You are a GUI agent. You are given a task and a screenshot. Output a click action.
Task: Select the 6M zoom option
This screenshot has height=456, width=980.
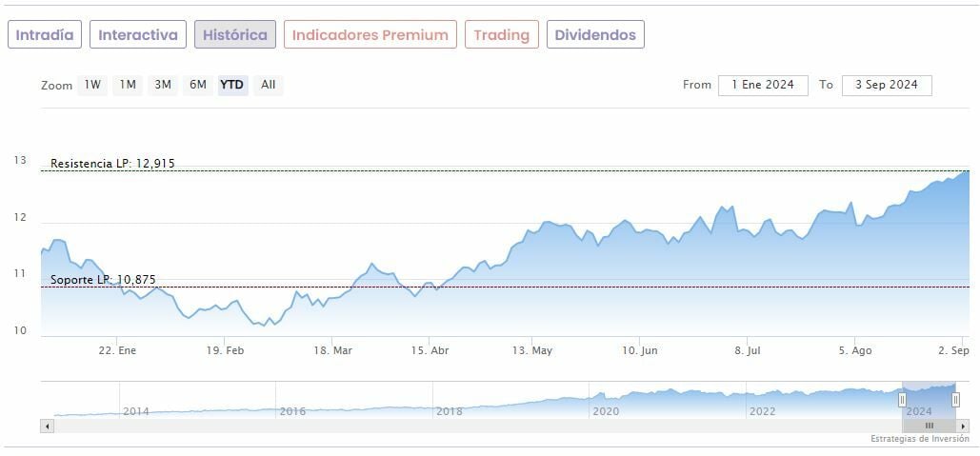pos(198,85)
